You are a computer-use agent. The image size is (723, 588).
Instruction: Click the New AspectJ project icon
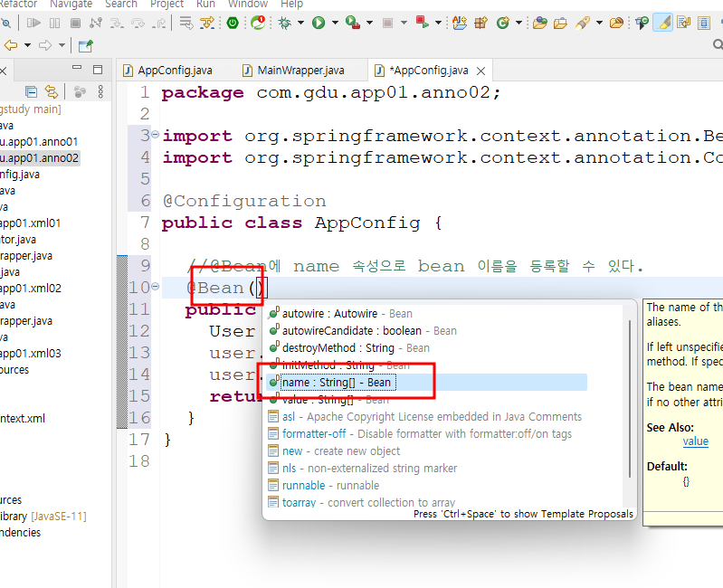pyautogui.click(x=460, y=22)
